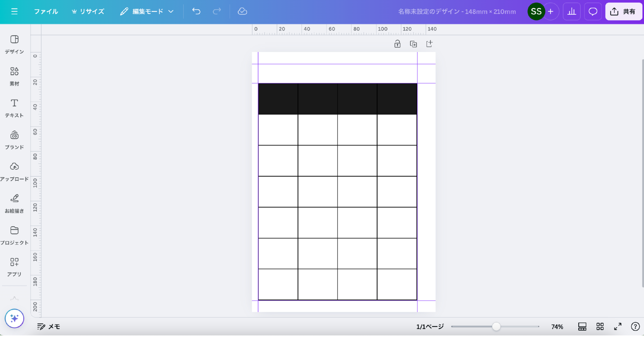Open zoom percentage 74% menu

point(557,327)
